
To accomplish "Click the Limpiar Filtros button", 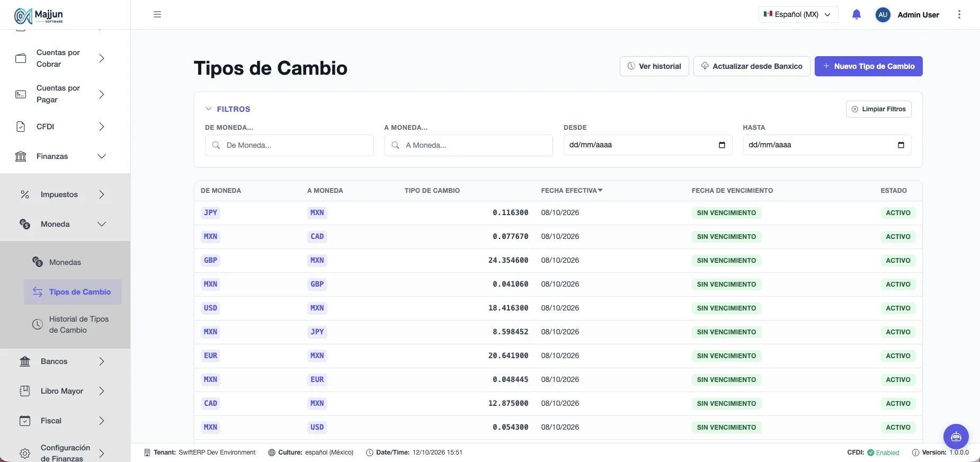I will (x=879, y=109).
